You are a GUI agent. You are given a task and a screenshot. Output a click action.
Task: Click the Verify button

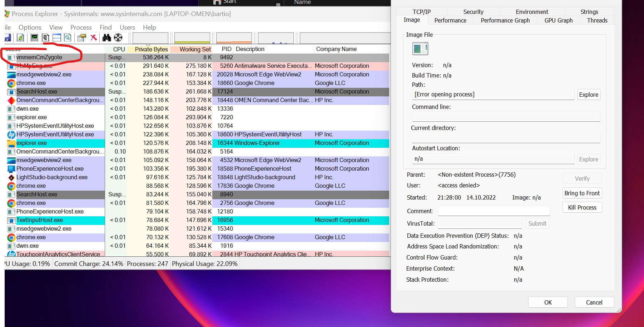(582, 178)
